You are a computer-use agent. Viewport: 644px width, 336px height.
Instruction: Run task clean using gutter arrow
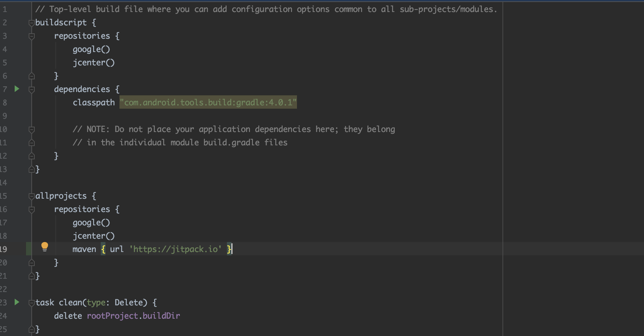[x=17, y=302]
